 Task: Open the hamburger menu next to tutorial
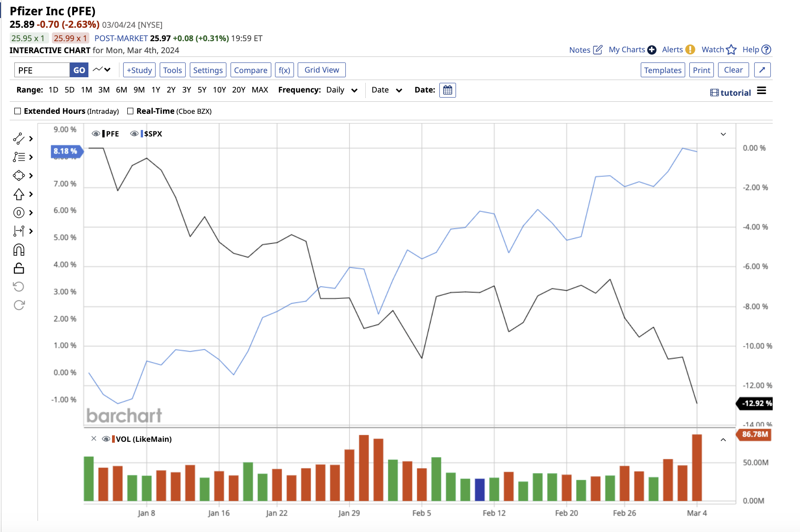click(x=762, y=91)
